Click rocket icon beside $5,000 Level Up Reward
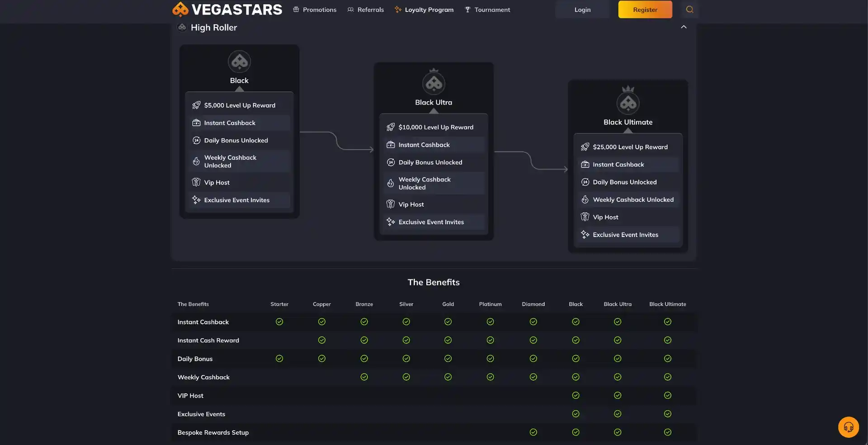The width and height of the screenshot is (868, 445). [x=196, y=105]
